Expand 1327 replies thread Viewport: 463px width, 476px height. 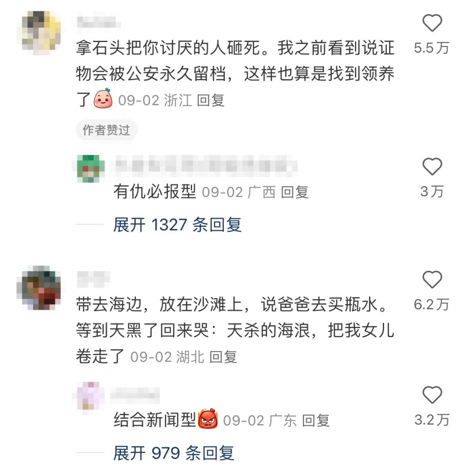pos(177,225)
